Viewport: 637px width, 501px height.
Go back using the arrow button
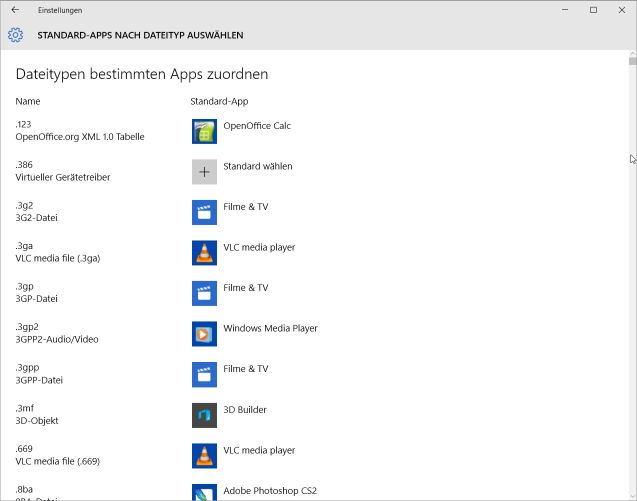[x=15, y=10]
